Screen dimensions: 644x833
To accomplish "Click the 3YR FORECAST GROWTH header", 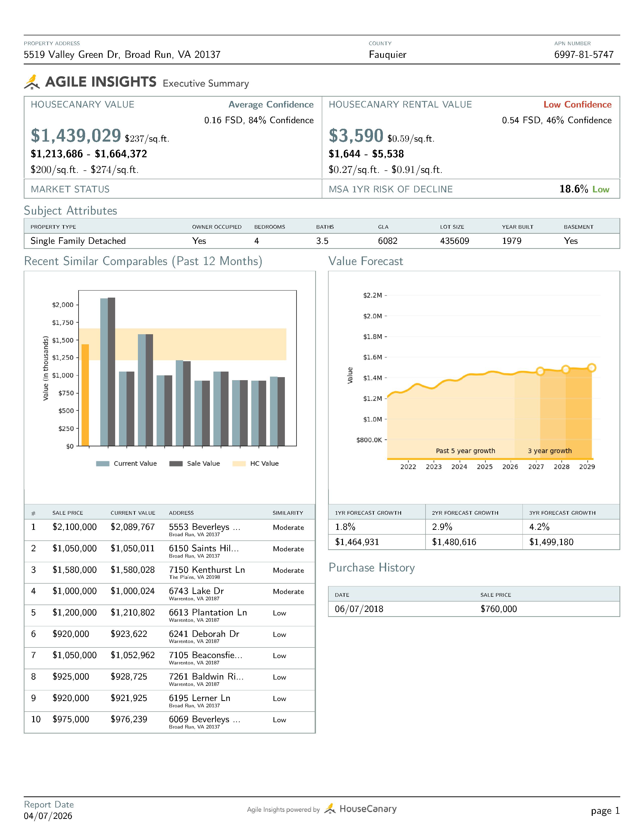I will 562,513.
